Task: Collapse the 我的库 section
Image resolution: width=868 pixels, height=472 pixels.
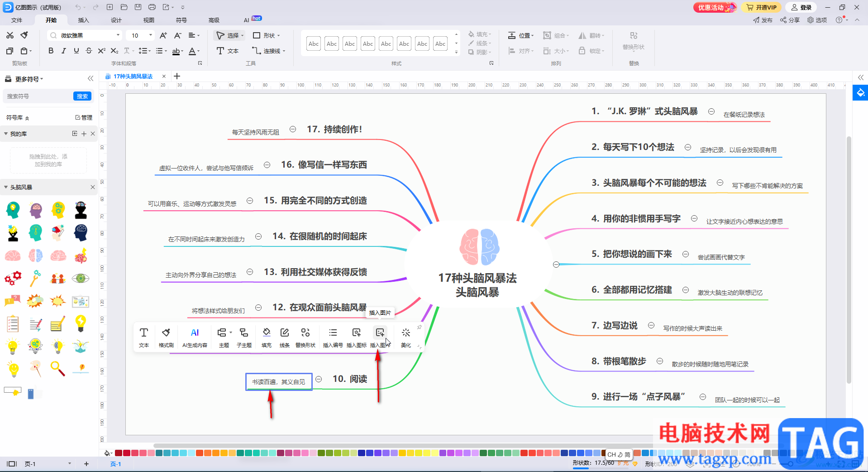Action: click(x=6, y=134)
